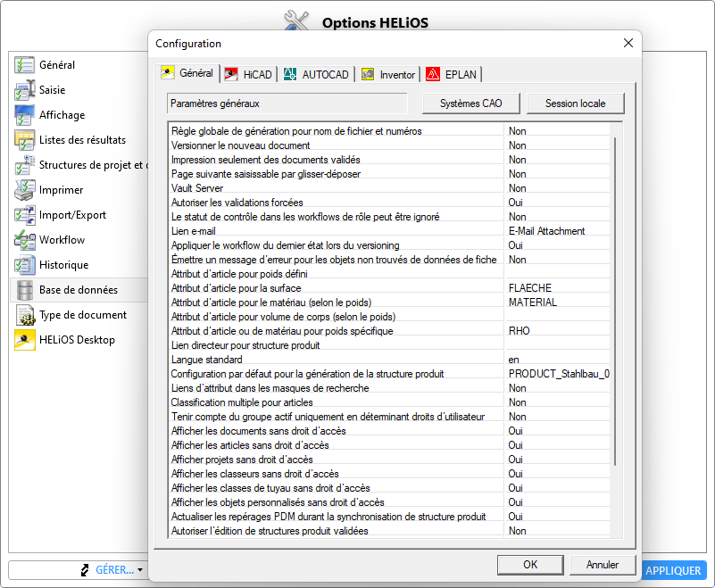Select Afficher projets sans droit d'accès row
This screenshot has height=588, width=715.
pos(388,460)
